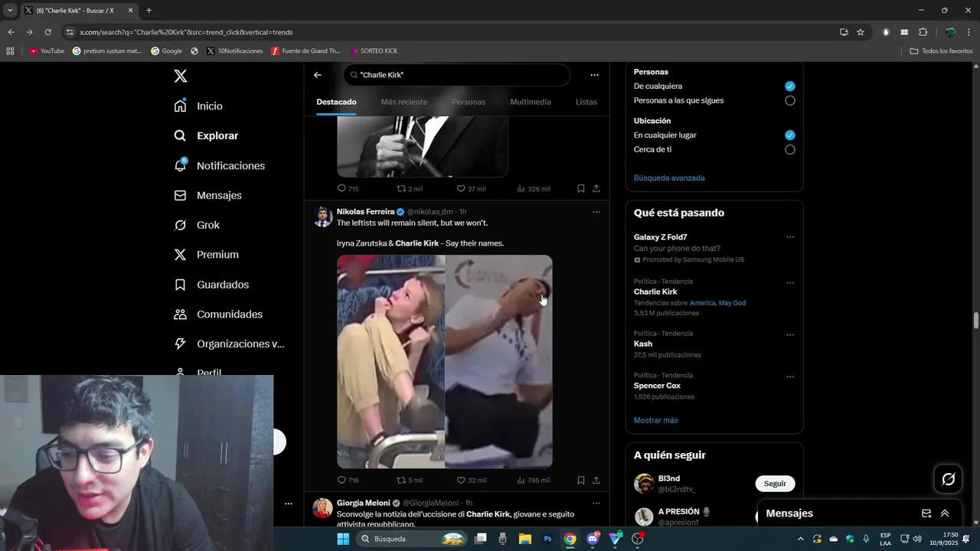The image size is (980, 551).
Task: Bookmark Nikolas Ferreira's post
Action: coord(580,481)
